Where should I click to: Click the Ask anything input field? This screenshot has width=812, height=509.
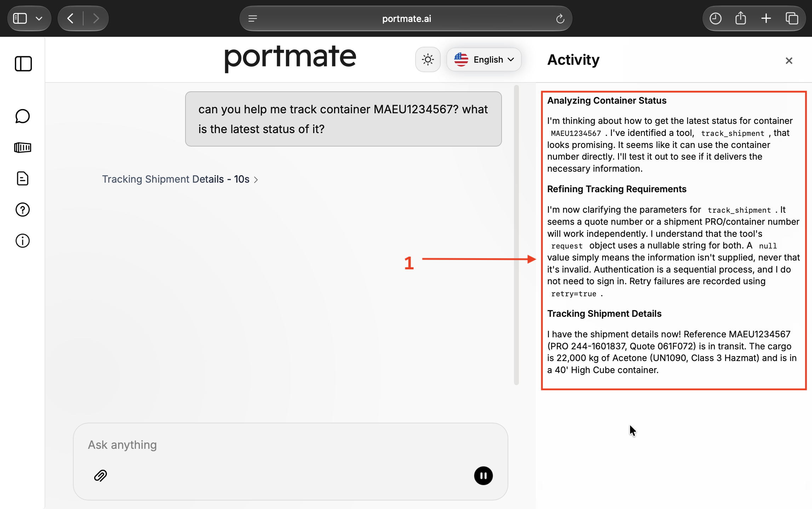(290, 445)
